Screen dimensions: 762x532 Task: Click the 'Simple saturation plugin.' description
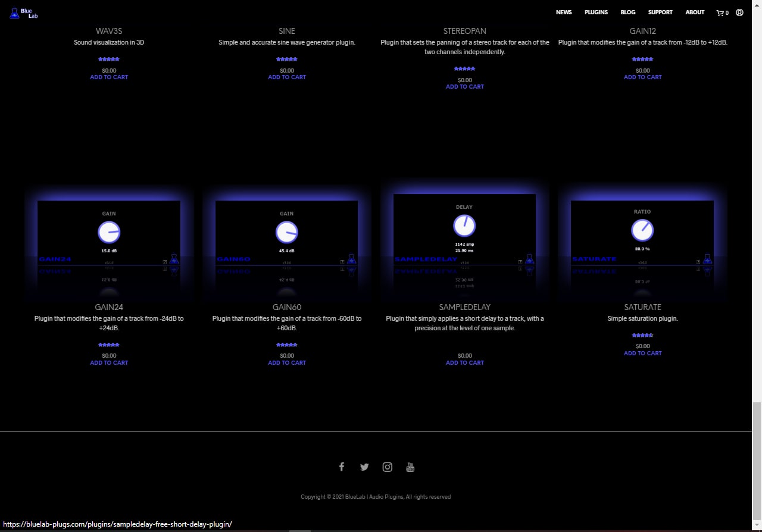pos(643,319)
